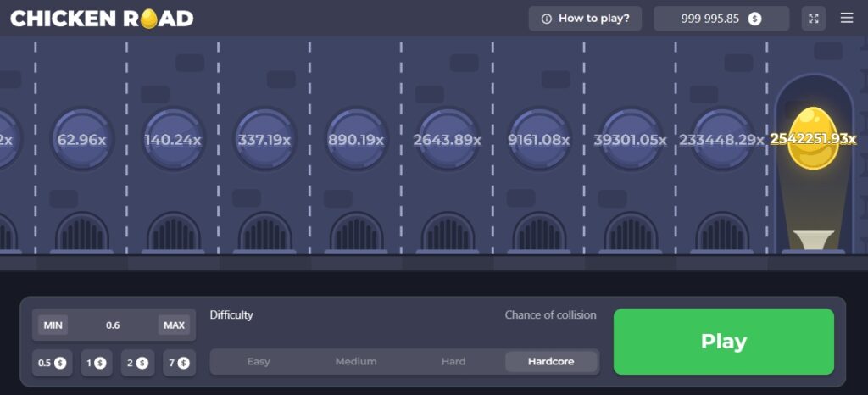Click the 9161.08x manhole multiplier

point(539,139)
